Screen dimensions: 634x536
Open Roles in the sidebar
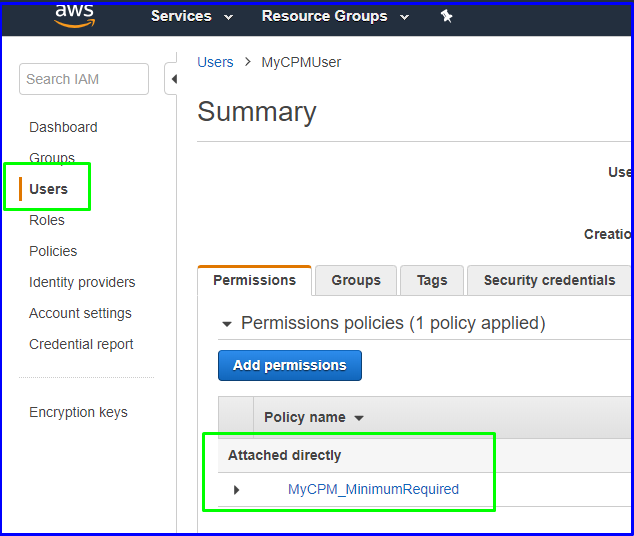coord(46,220)
